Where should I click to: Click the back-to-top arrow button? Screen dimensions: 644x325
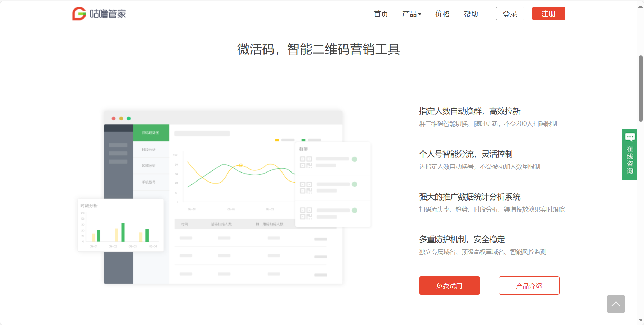[616, 304]
